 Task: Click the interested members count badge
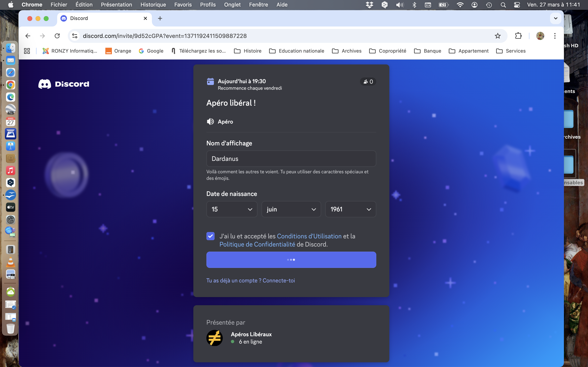click(x=368, y=82)
